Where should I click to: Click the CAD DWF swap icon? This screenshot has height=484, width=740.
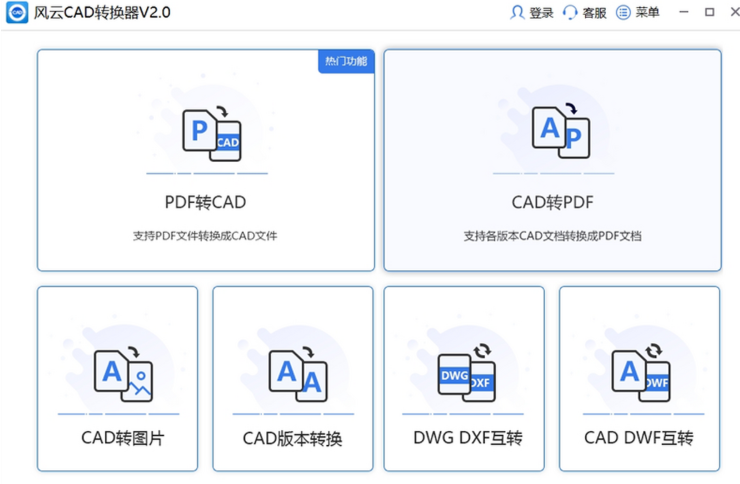point(641,373)
